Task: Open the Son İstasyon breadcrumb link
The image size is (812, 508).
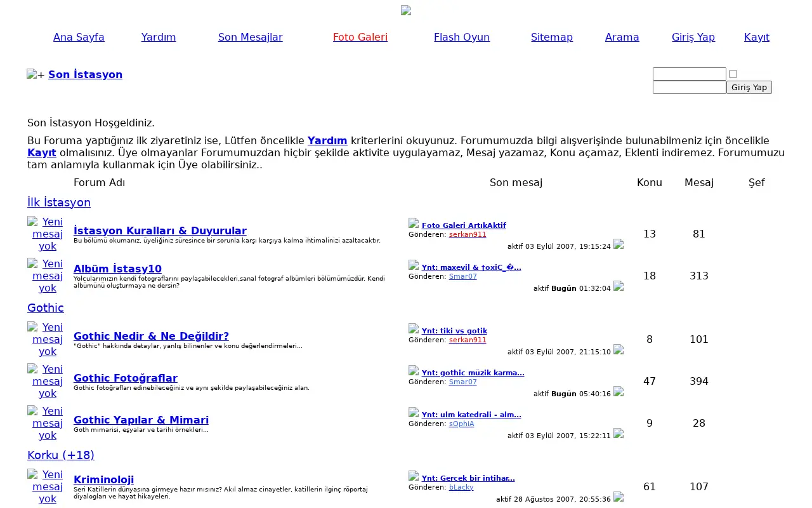Action: pyautogui.click(x=85, y=74)
